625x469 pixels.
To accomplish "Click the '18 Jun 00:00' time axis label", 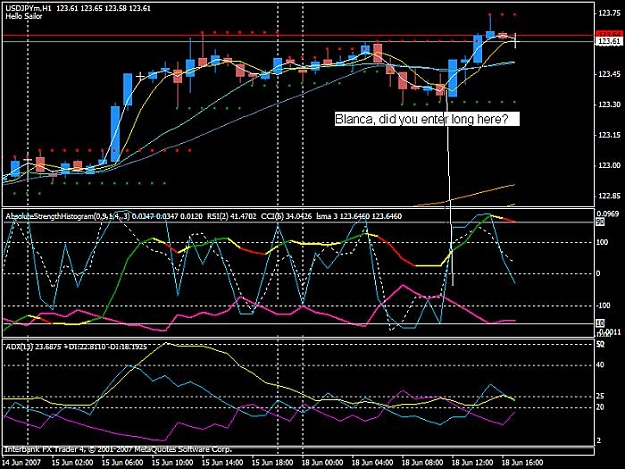I will 322,463.
